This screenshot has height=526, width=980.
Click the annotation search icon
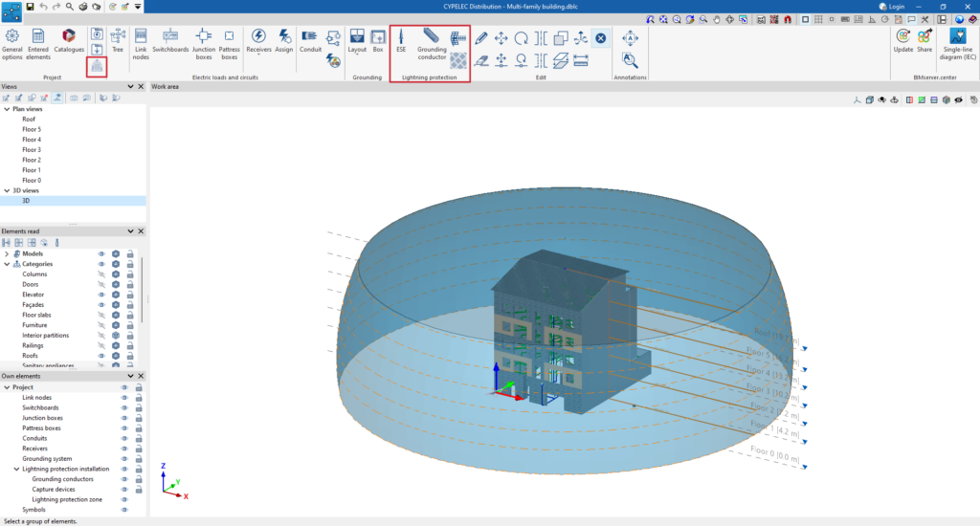(x=630, y=60)
